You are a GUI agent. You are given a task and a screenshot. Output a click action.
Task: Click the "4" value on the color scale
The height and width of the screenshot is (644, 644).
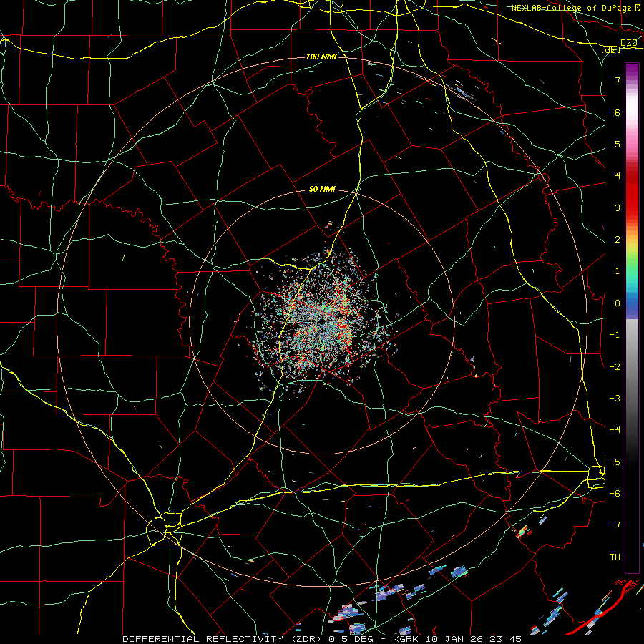pyautogui.click(x=618, y=176)
